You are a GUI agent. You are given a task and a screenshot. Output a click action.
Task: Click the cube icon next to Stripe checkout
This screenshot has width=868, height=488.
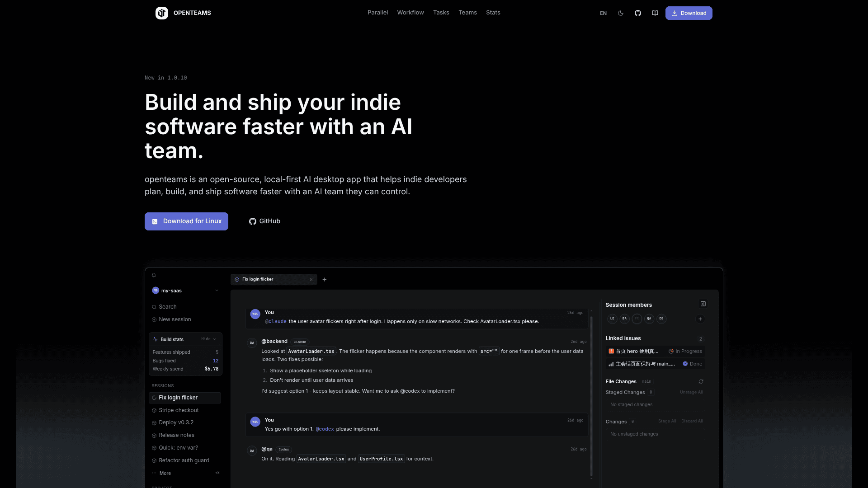(154, 410)
